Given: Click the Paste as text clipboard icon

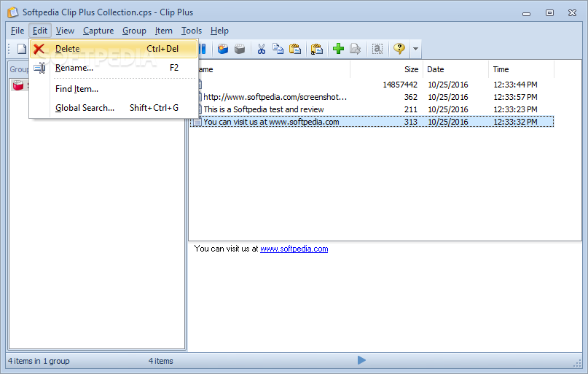Looking at the screenshot, I should click(x=316, y=49).
